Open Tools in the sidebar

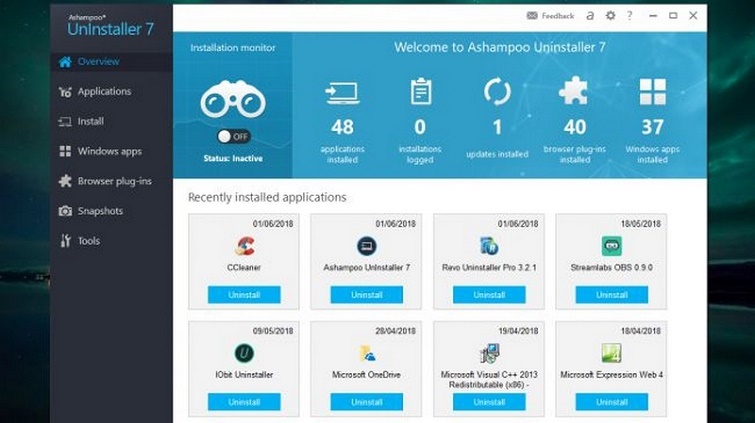tap(89, 241)
